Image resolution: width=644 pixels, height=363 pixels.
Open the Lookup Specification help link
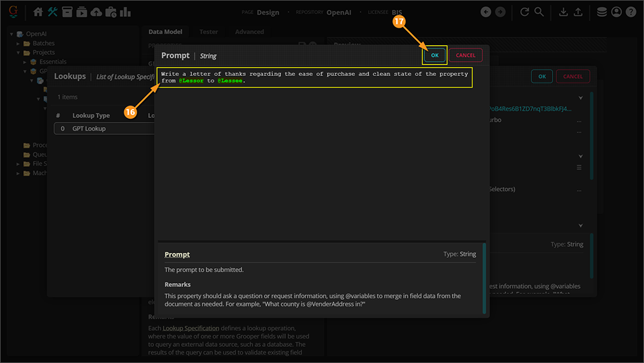(x=191, y=328)
